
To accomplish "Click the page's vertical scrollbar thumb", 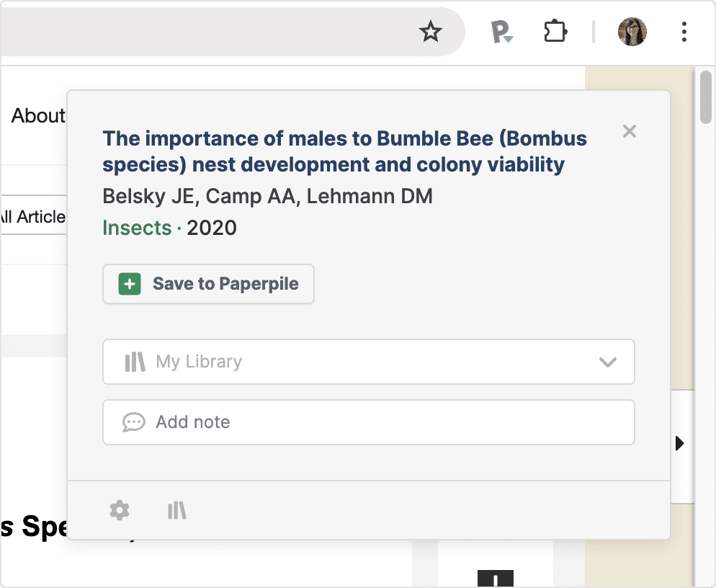I will point(706,97).
